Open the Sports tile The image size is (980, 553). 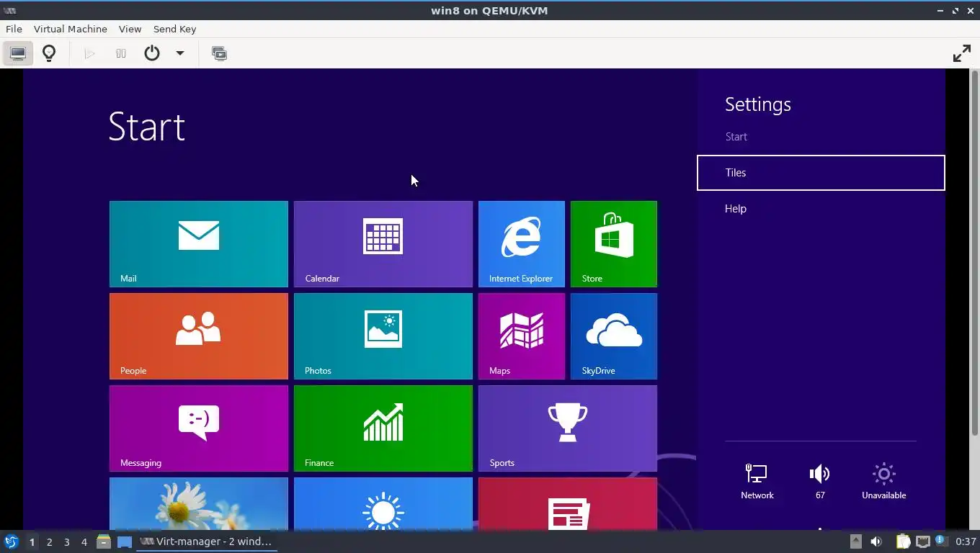[568, 428]
